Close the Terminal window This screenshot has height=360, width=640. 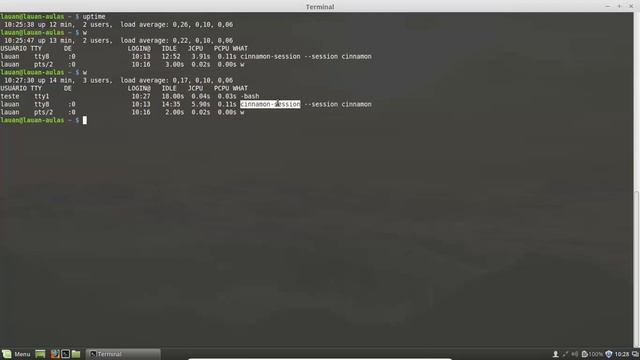(631, 6)
